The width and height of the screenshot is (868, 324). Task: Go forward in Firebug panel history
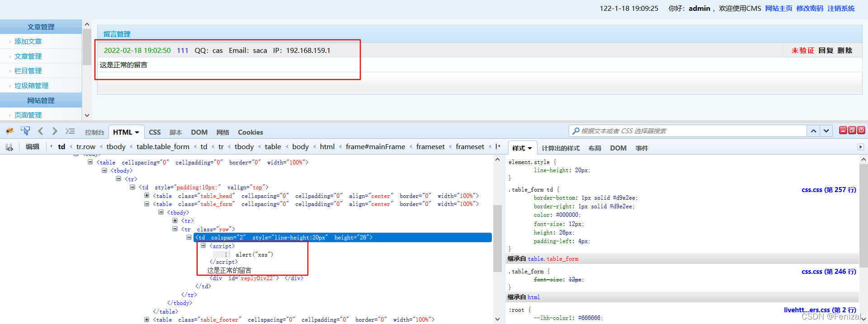[x=55, y=131]
